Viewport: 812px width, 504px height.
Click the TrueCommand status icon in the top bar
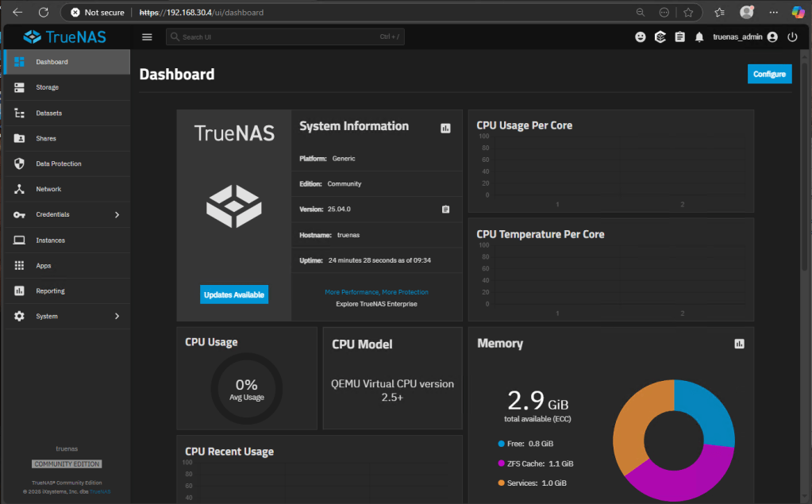point(660,37)
